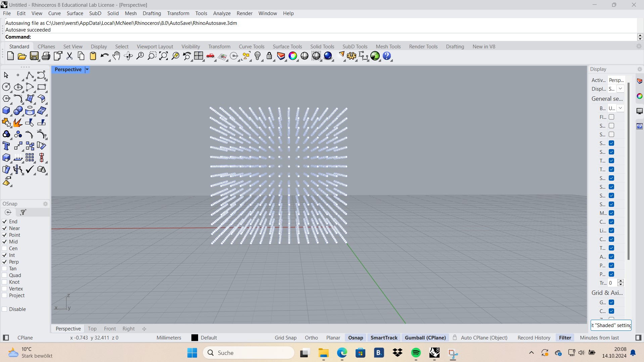Click Record History on the status bar
The width and height of the screenshot is (644, 362).
pyautogui.click(x=534, y=337)
